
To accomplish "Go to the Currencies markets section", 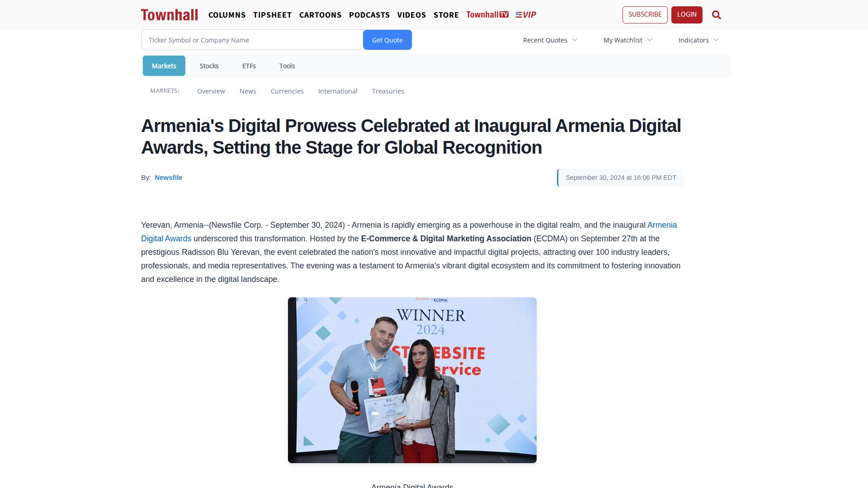I will 287,91.
